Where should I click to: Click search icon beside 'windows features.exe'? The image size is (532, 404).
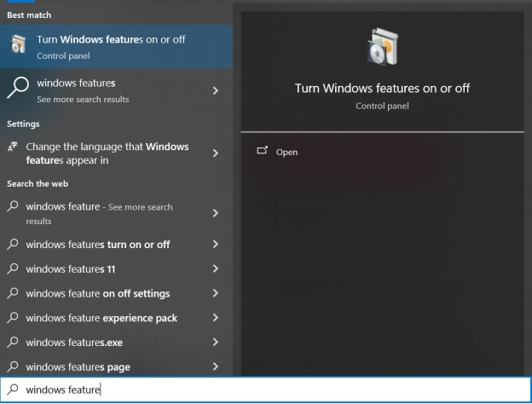13,342
